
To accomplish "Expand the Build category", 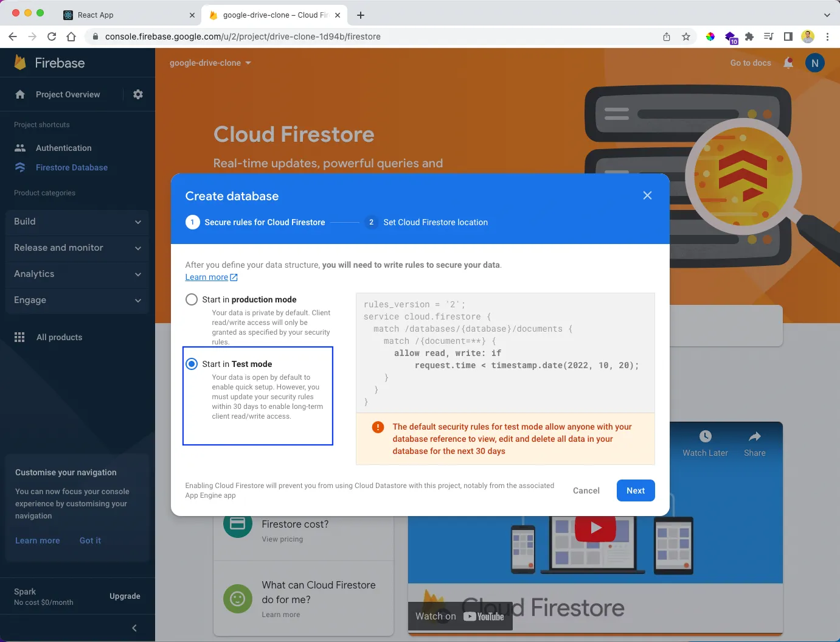I will click(x=77, y=222).
